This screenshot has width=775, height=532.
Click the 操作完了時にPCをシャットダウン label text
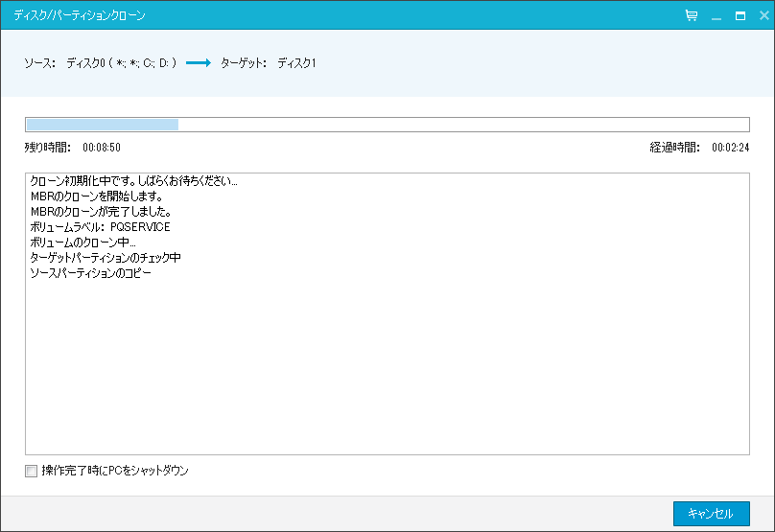tap(115, 471)
